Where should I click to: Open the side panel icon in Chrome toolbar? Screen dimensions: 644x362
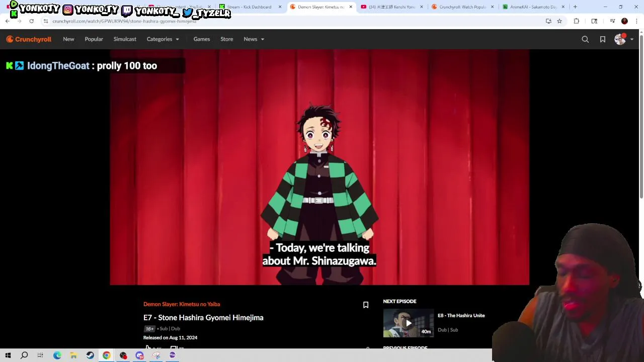[x=594, y=21]
